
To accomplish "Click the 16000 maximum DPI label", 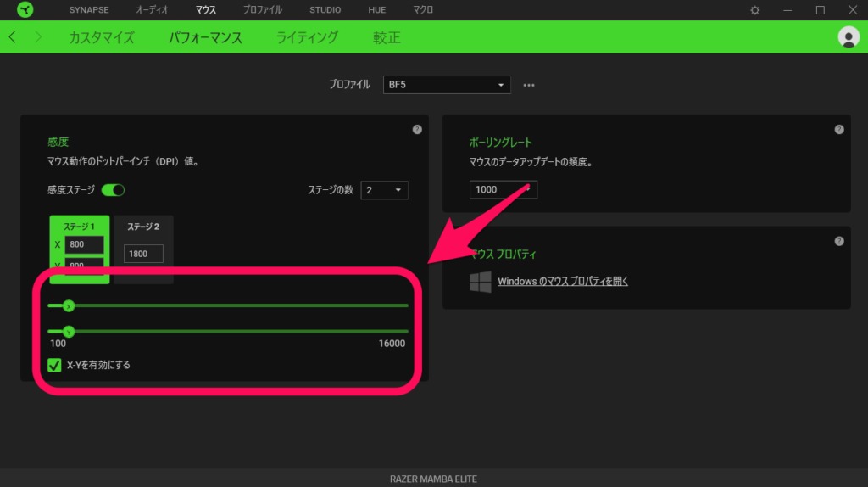I will pos(392,344).
